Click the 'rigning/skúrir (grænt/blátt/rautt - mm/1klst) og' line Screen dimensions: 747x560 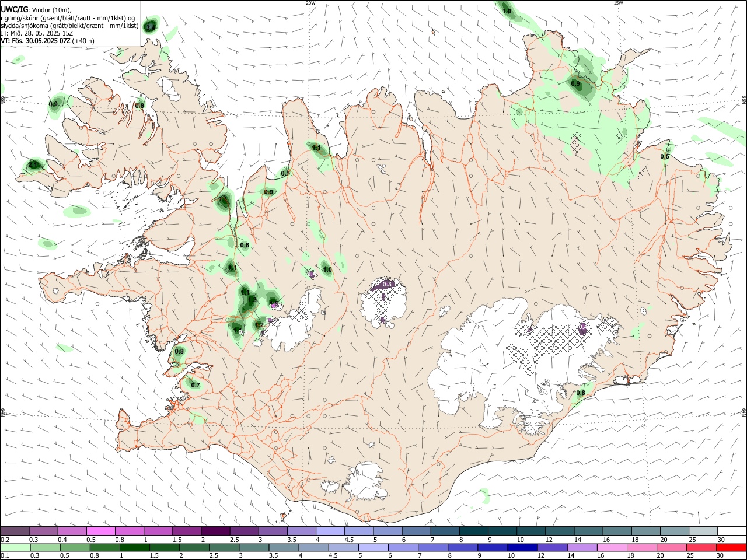68,17
